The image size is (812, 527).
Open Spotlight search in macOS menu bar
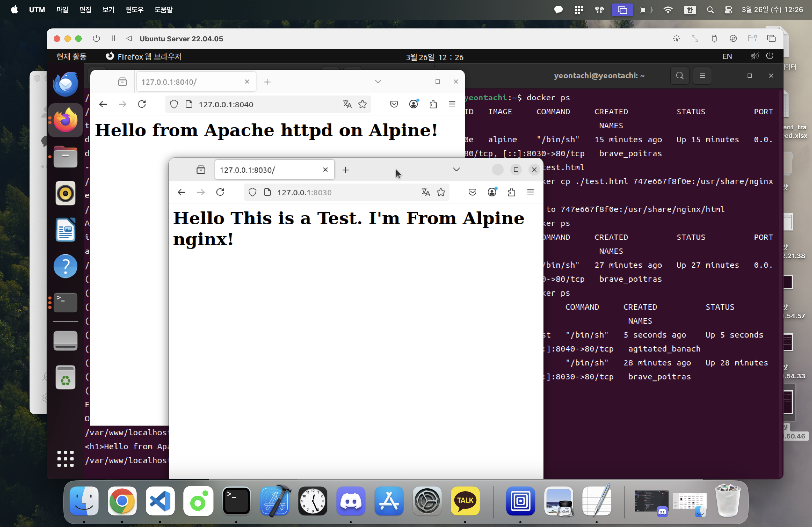pos(710,10)
